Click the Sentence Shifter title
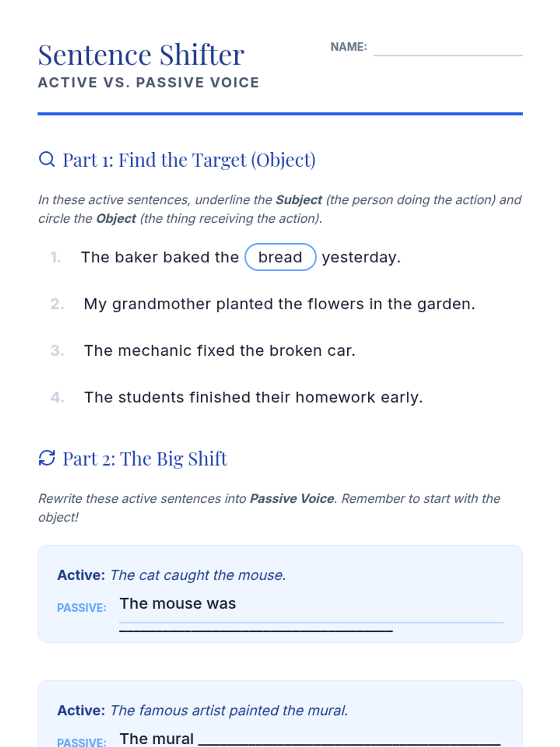This screenshot has height=747, width=560. (141, 55)
